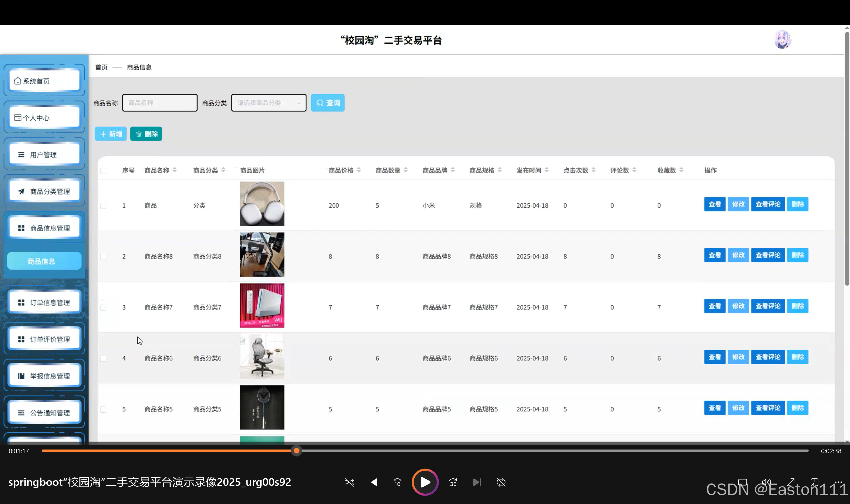Click 查看 for the 小米 product row
The height and width of the screenshot is (504, 850).
pyautogui.click(x=715, y=204)
